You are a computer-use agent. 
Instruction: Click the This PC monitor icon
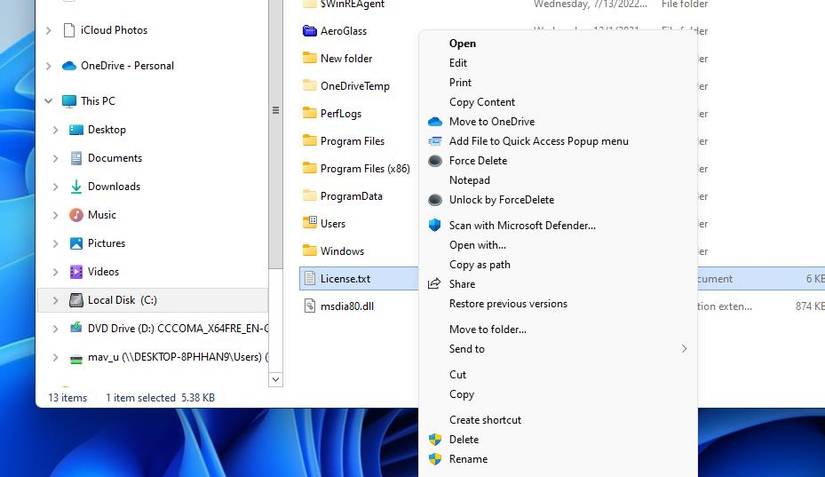69,101
